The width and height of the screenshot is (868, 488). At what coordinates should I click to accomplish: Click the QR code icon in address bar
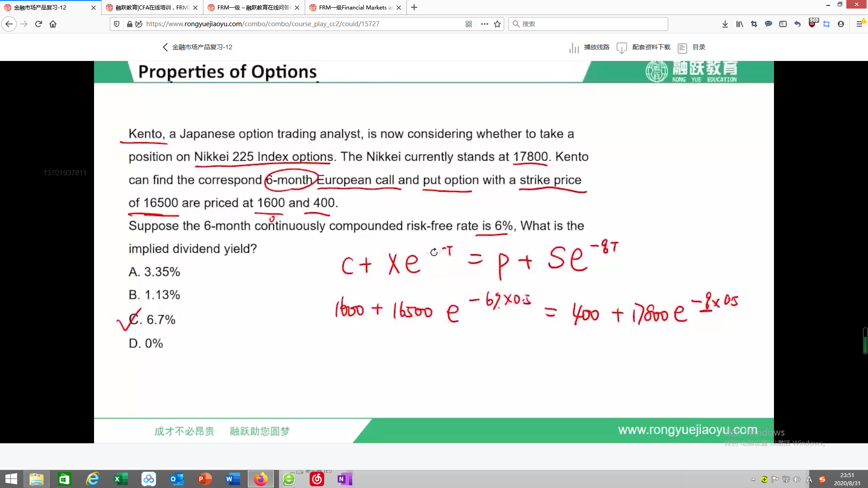click(x=469, y=24)
